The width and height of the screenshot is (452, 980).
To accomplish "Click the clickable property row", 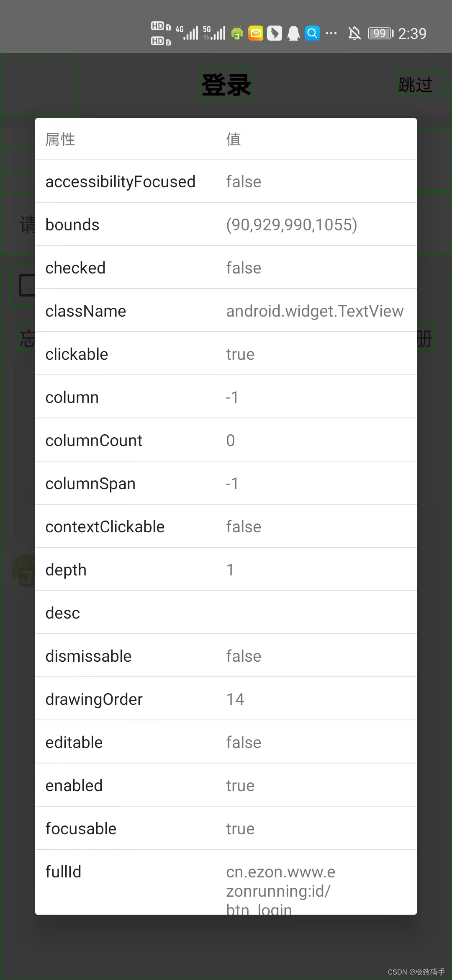I will tap(226, 354).
